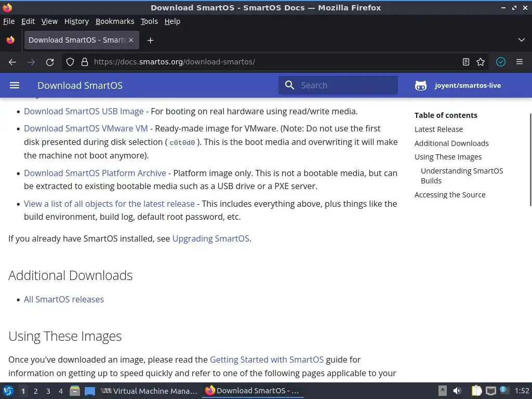Select the Download SmartOS browser tab
Screen dimensions: 532x399
click(x=82, y=40)
